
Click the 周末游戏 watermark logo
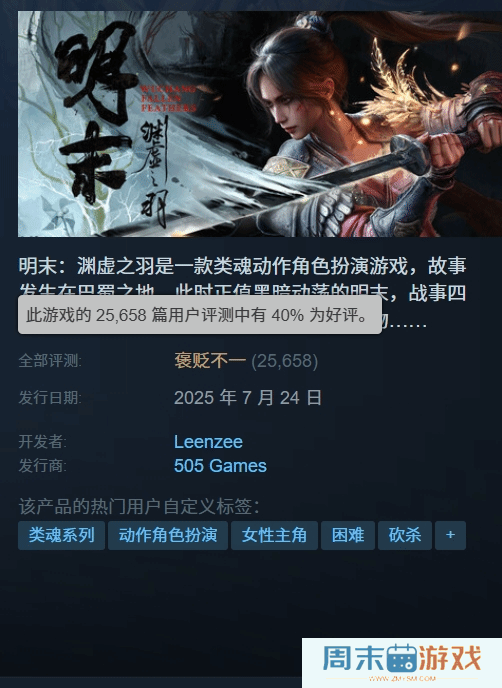402,663
